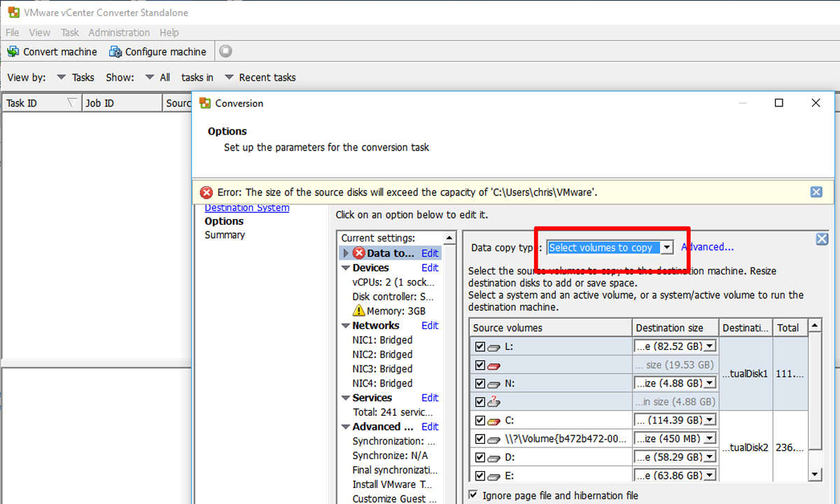This screenshot has height=504, width=840.
Task: Click the yellow system drive icon for C:
Action: click(494, 421)
